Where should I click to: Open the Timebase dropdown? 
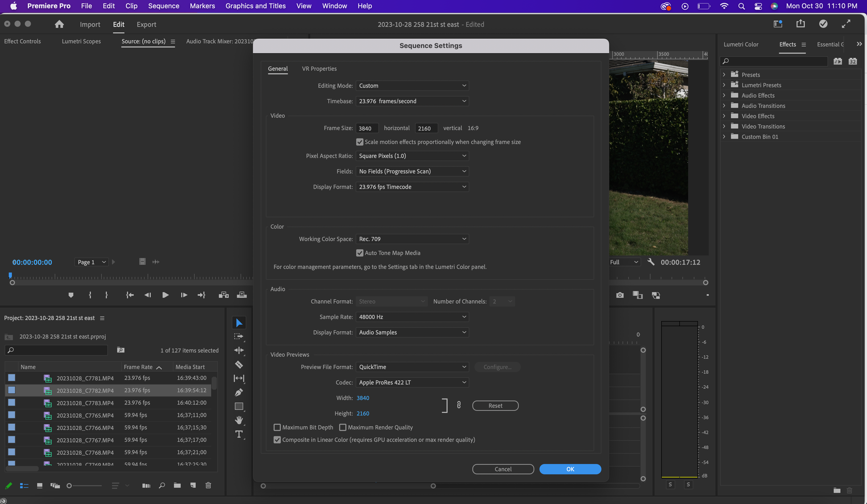point(412,101)
